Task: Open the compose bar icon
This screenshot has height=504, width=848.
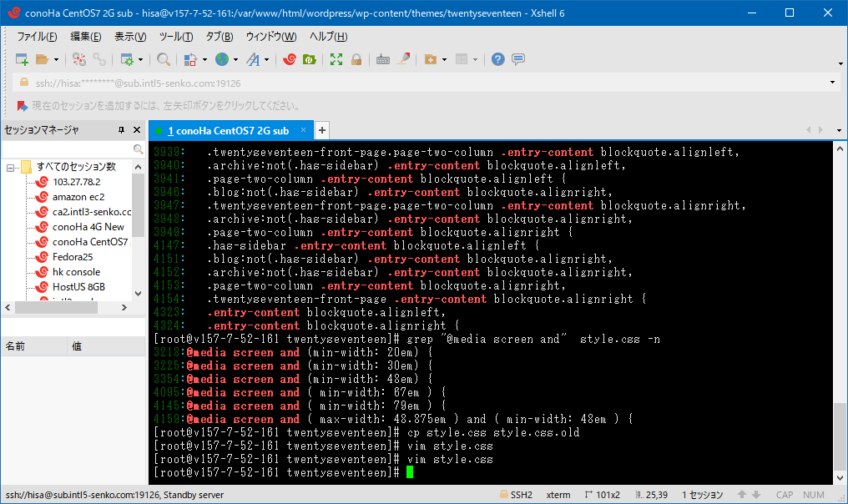Action: click(x=518, y=59)
